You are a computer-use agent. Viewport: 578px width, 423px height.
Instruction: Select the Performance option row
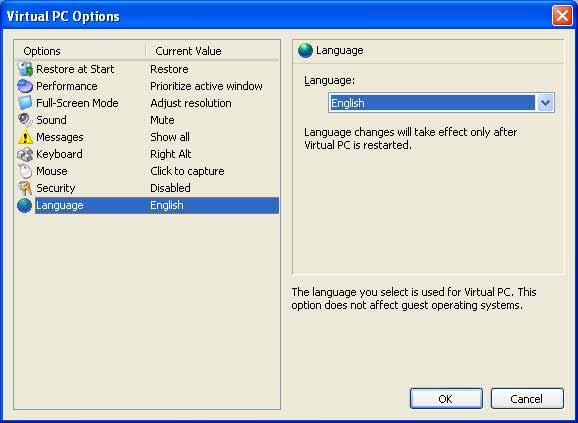coord(147,86)
